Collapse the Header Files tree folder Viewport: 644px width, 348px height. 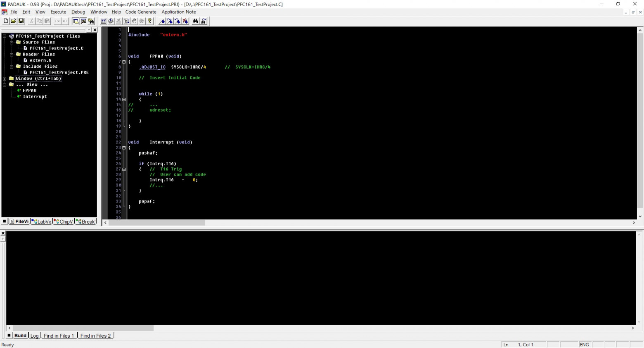point(12,55)
